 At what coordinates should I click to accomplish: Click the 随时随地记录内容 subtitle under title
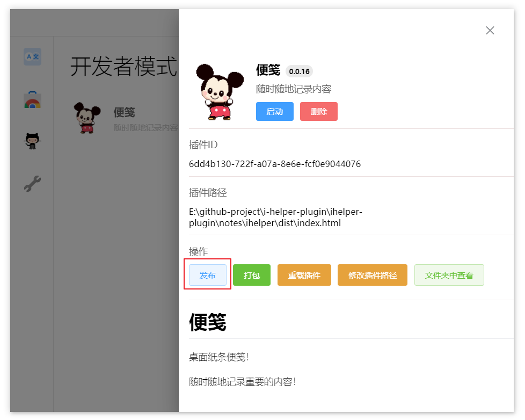294,89
